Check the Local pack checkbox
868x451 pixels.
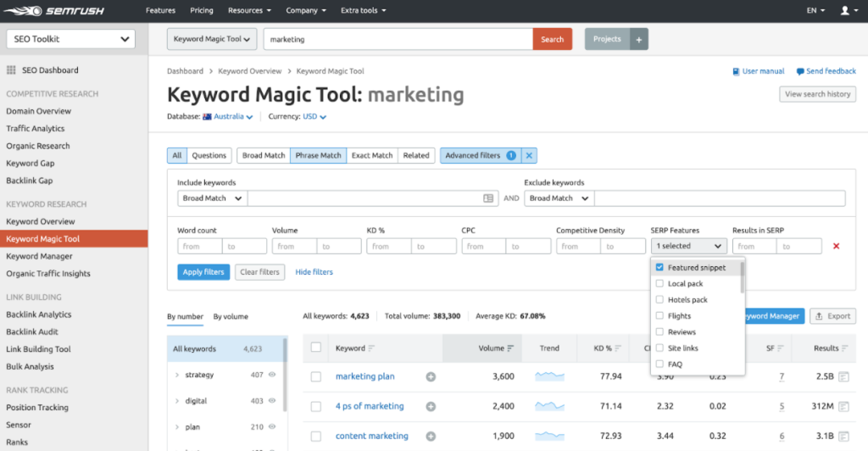point(659,283)
